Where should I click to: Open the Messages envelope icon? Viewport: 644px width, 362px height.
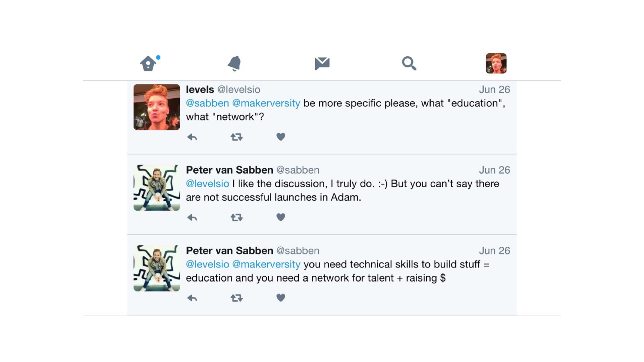click(322, 63)
